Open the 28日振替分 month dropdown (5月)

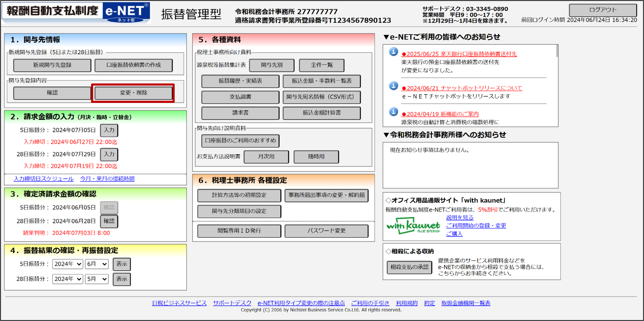97,279
